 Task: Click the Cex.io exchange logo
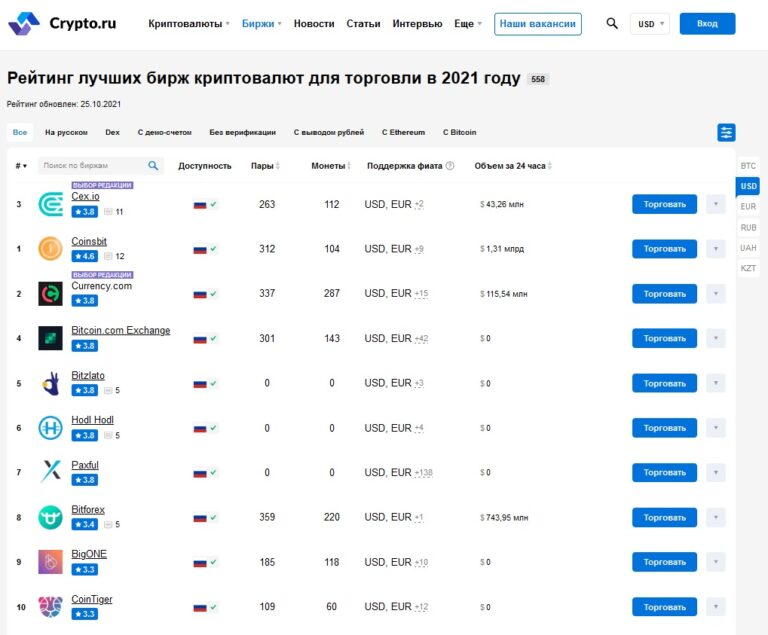click(50, 204)
